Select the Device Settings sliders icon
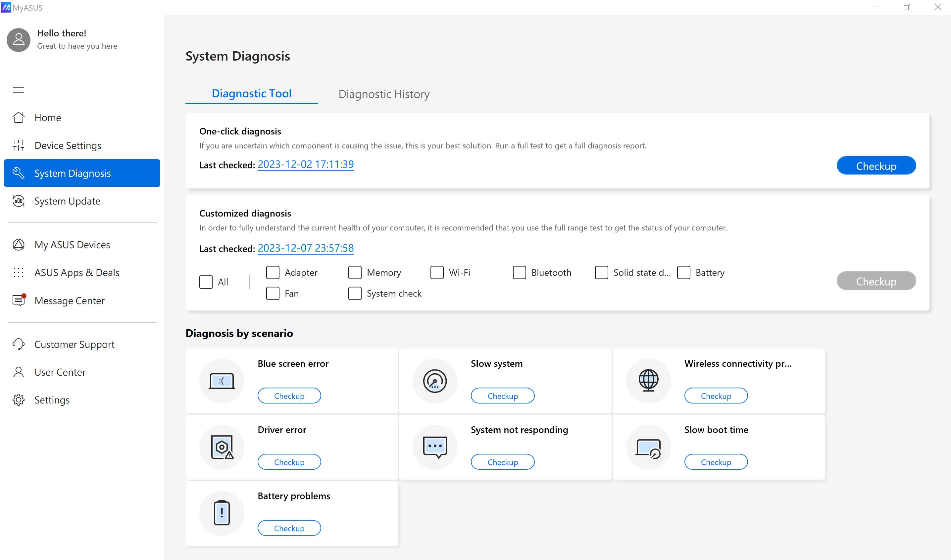Screen dimensions: 951x560 [19, 145]
